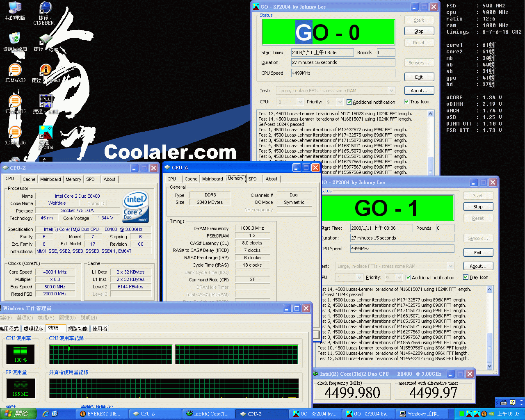Switch to the EVEREST Ulti... taskbar button
Image resolution: width=525 pixels, height=420 pixels.
[x=103, y=414]
